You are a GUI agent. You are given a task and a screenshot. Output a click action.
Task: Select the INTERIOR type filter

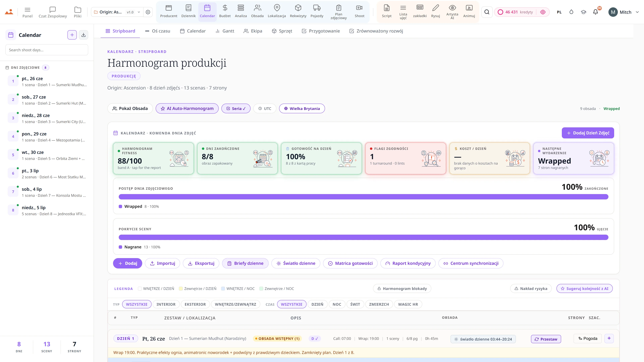coord(166,304)
